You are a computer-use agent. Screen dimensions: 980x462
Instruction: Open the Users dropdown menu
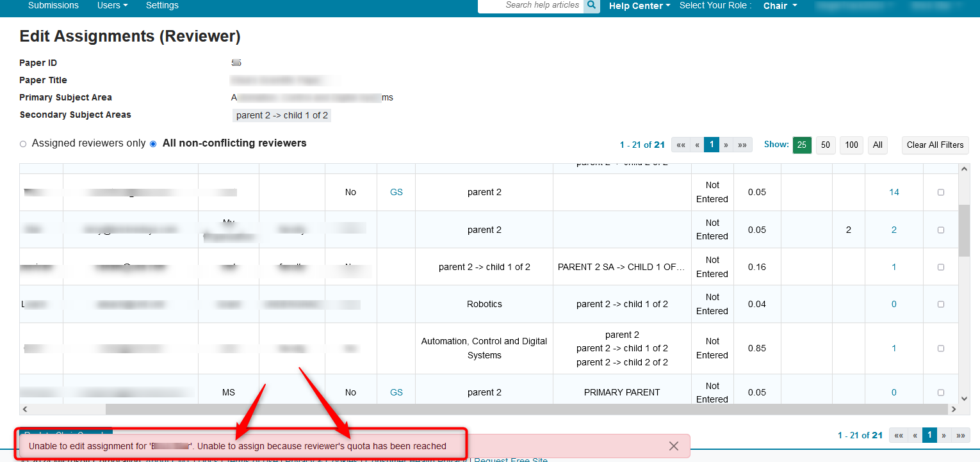[112, 6]
